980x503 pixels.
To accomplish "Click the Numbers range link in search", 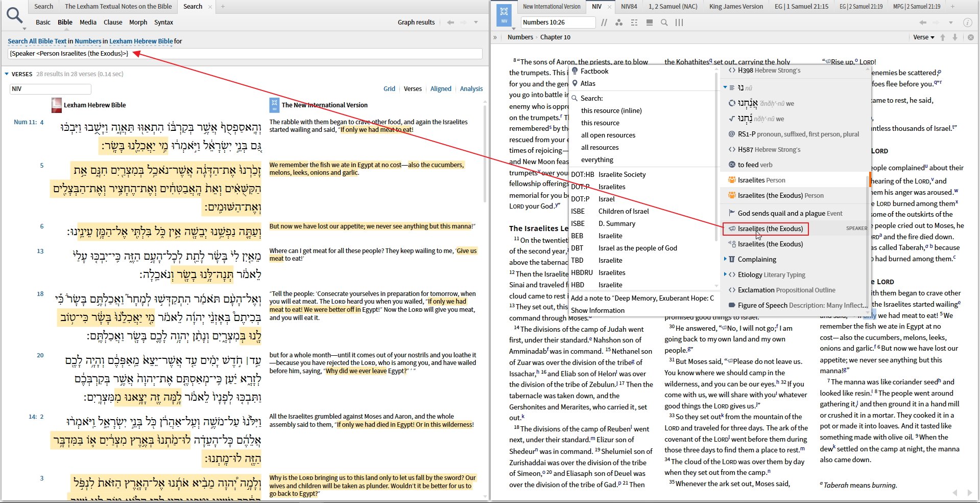I will pyautogui.click(x=88, y=41).
